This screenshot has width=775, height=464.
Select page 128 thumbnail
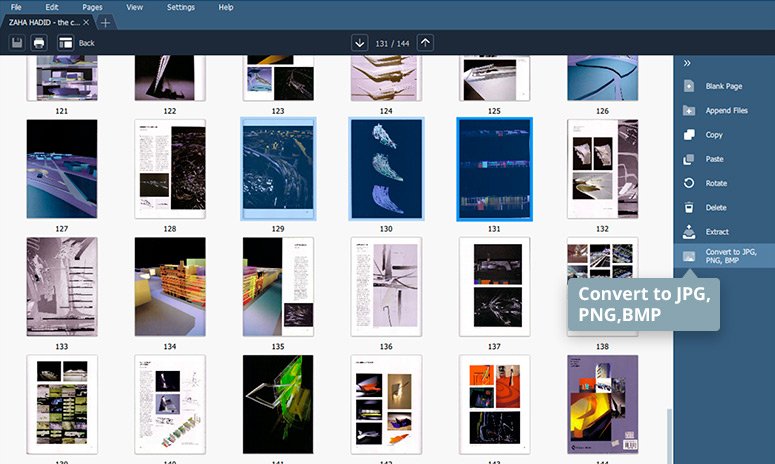tap(170, 169)
